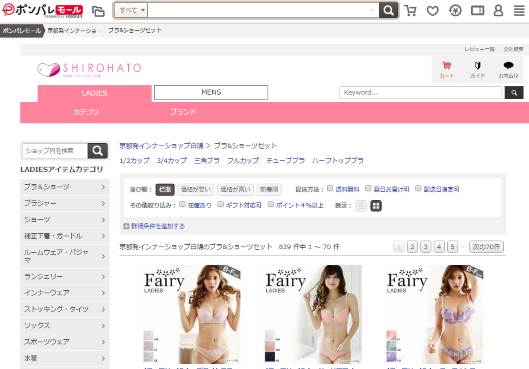Open the 3/4カップ link
The height and width of the screenshot is (369, 529).
(172, 161)
